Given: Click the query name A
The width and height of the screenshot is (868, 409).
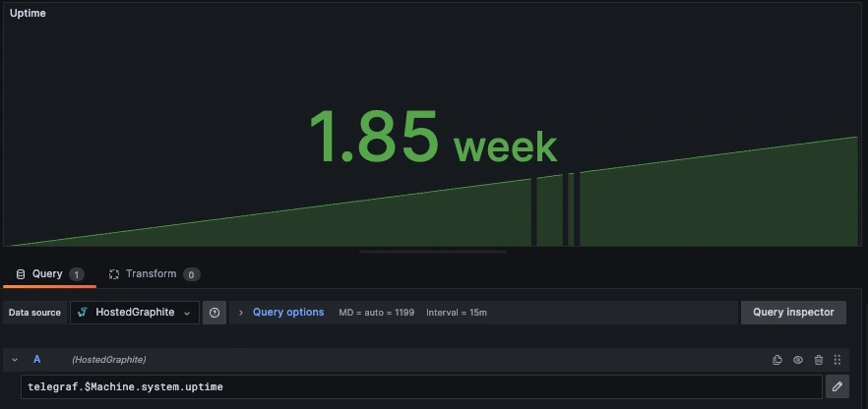Looking at the screenshot, I should (37, 360).
